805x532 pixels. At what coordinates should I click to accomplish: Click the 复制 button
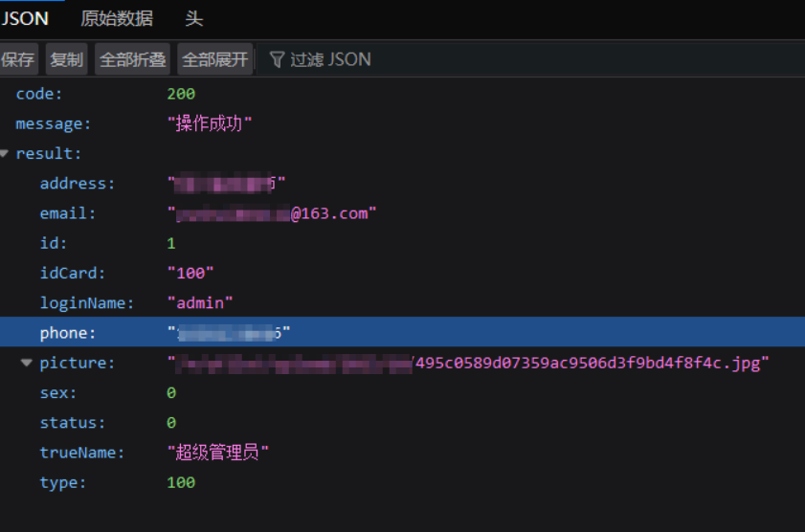[x=67, y=59]
